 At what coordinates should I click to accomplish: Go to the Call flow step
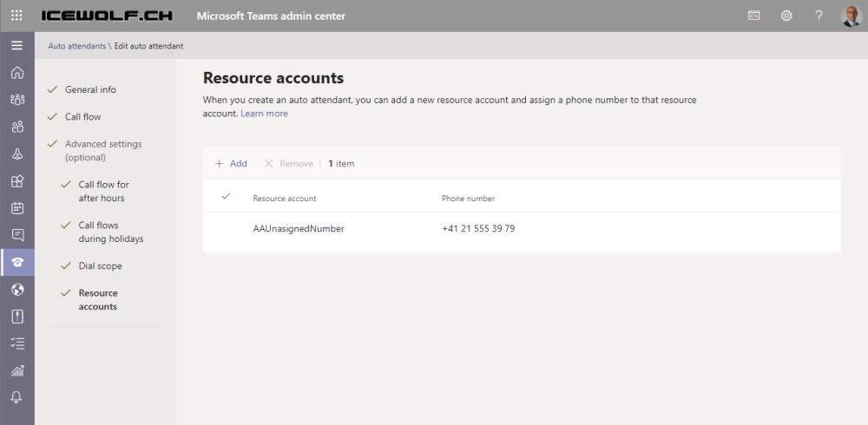point(83,117)
